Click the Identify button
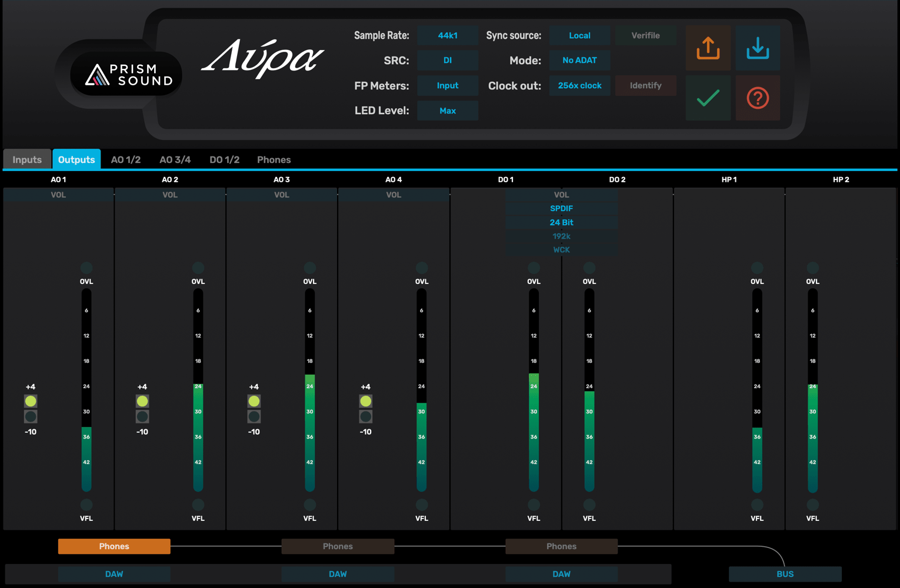The width and height of the screenshot is (900, 588). coord(645,85)
